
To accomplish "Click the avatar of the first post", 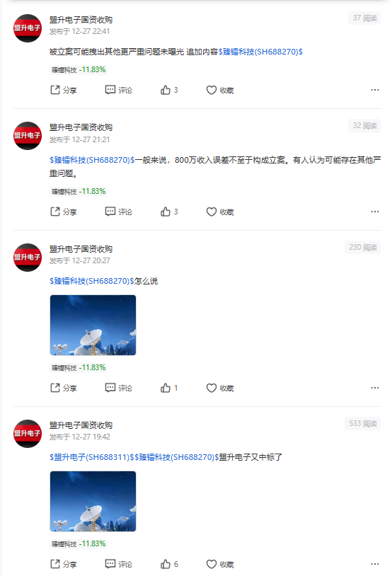I will [x=28, y=28].
